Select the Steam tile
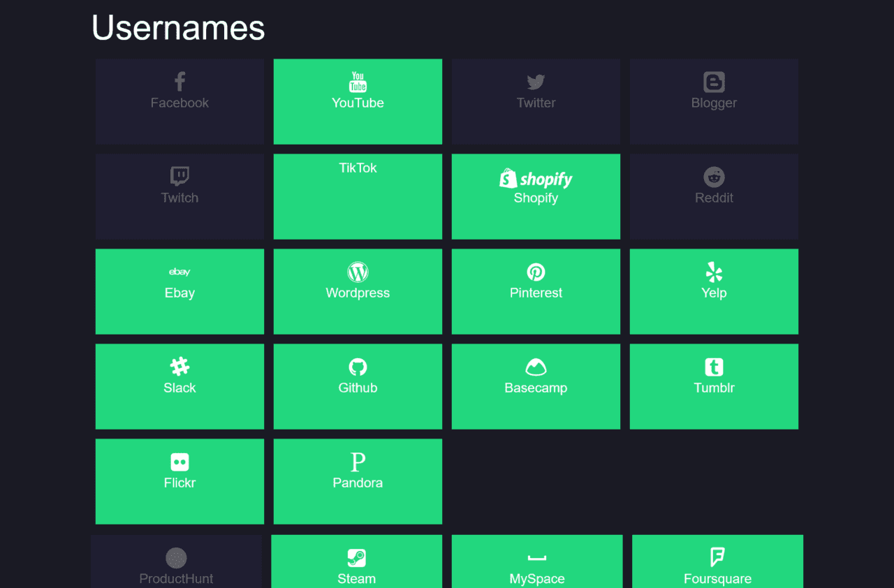The width and height of the screenshot is (894, 588). pyautogui.click(x=356, y=561)
